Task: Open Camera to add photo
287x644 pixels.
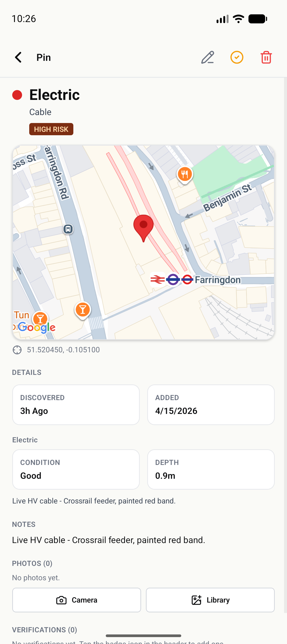Action: 77,600
